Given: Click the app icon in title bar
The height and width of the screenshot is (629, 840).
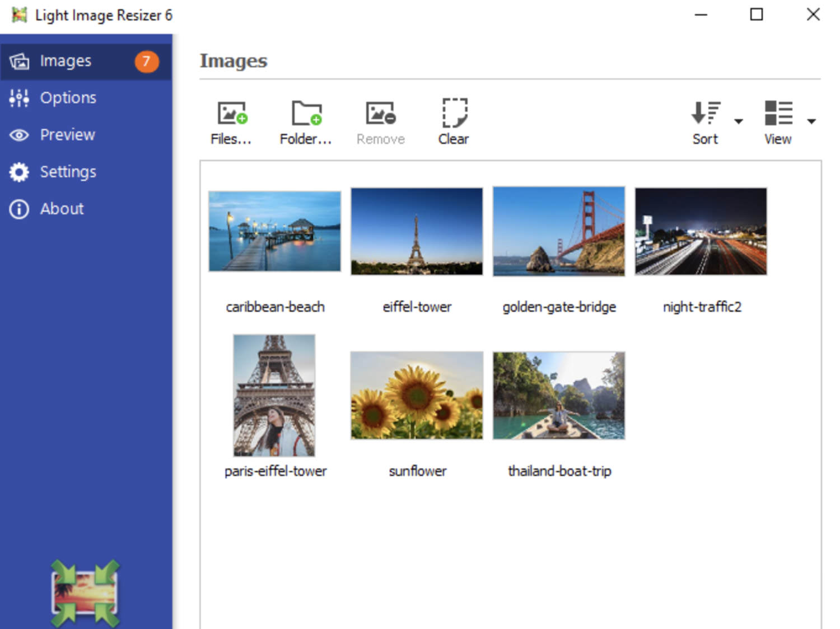Looking at the screenshot, I should pos(19,15).
